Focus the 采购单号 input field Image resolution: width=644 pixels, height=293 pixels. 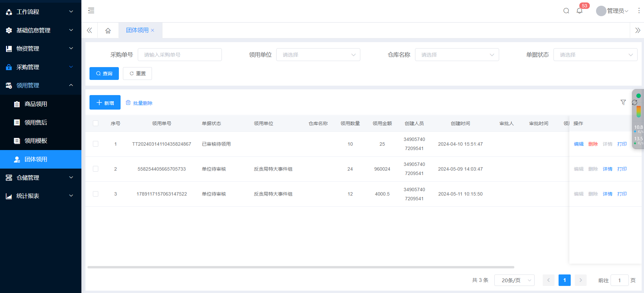point(180,55)
